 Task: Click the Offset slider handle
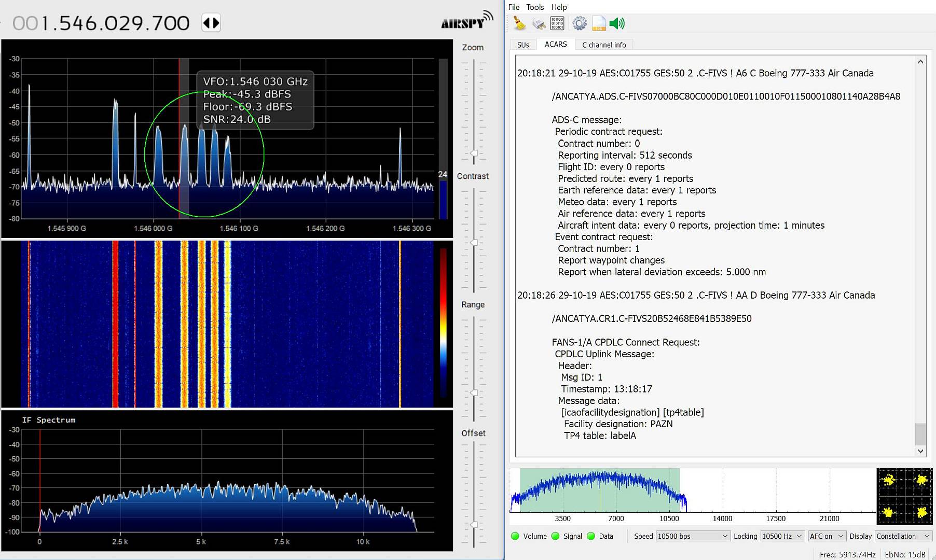point(474,525)
